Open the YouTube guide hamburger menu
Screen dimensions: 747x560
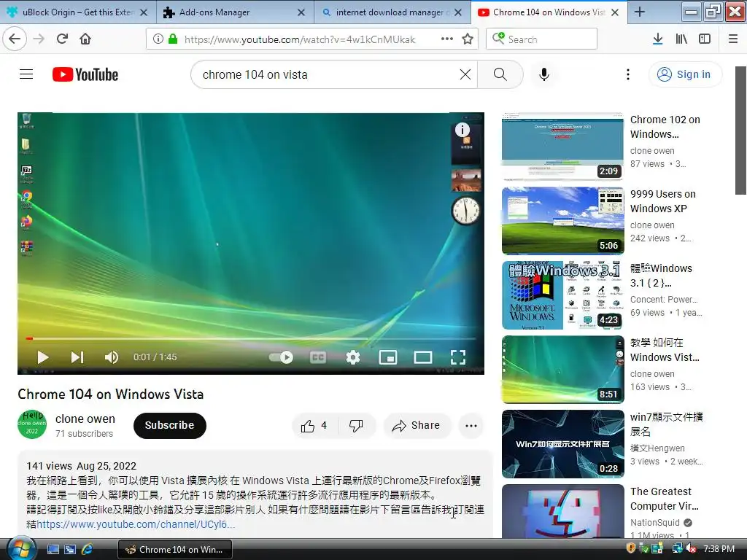click(x=26, y=74)
